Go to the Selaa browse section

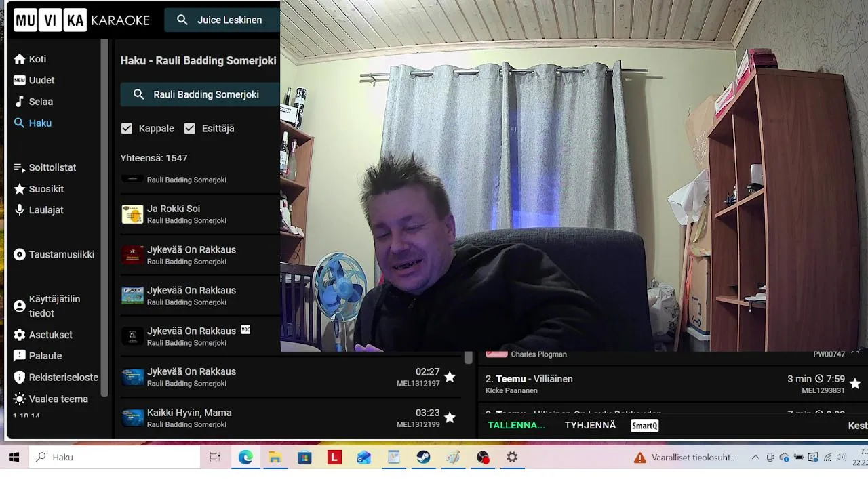click(33, 102)
